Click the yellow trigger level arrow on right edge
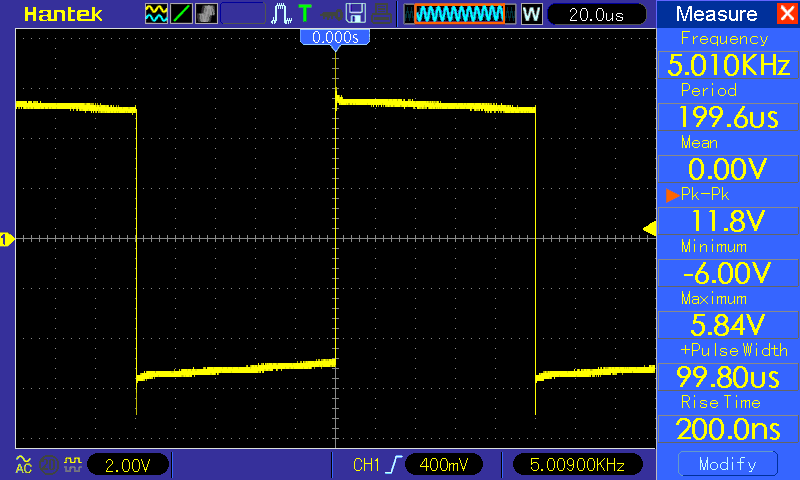 pyautogui.click(x=649, y=229)
